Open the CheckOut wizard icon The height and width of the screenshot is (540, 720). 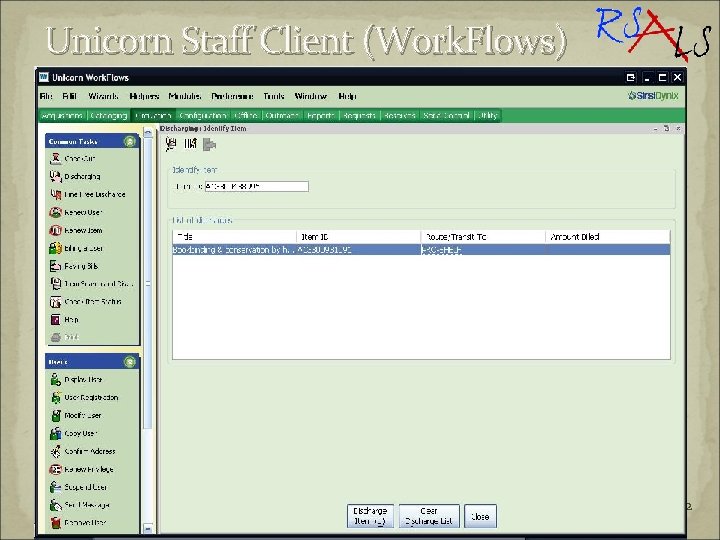pos(56,158)
